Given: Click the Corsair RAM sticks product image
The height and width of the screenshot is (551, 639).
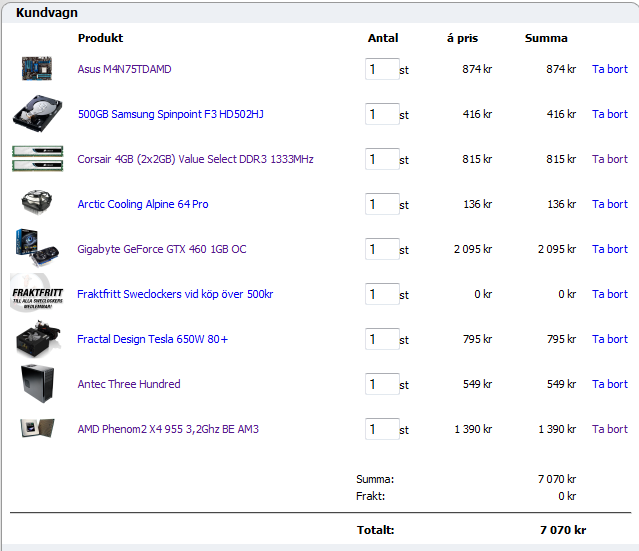Looking at the screenshot, I should 37,159.
